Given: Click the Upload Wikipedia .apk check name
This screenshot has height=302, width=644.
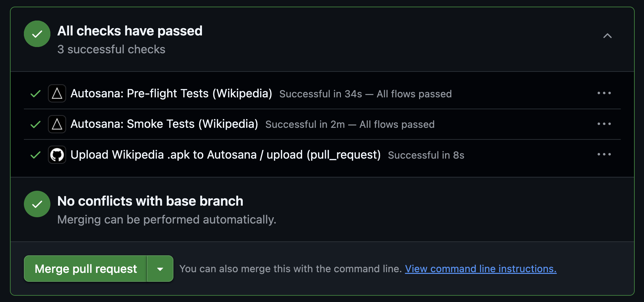Looking at the screenshot, I should (x=225, y=155).
